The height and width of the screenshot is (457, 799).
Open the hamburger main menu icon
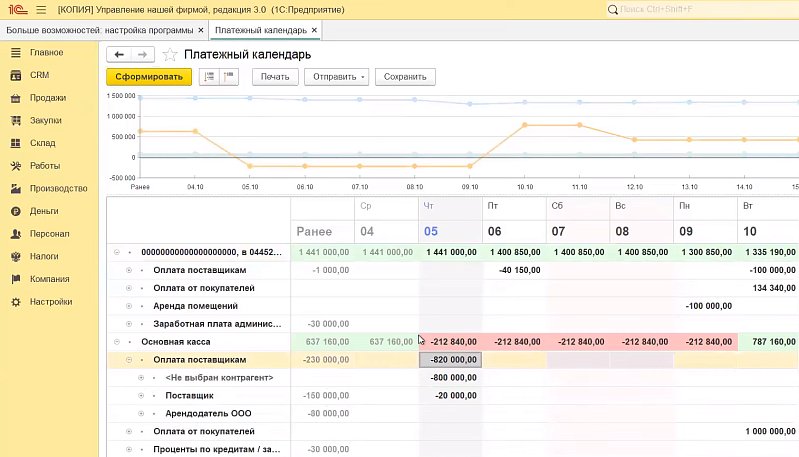click(x=41, y=10)
